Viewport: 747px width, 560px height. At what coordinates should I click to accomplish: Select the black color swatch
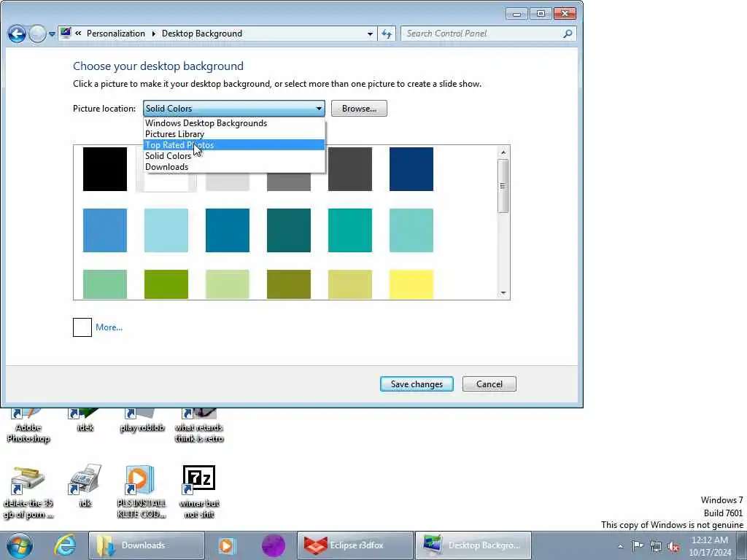105,169
